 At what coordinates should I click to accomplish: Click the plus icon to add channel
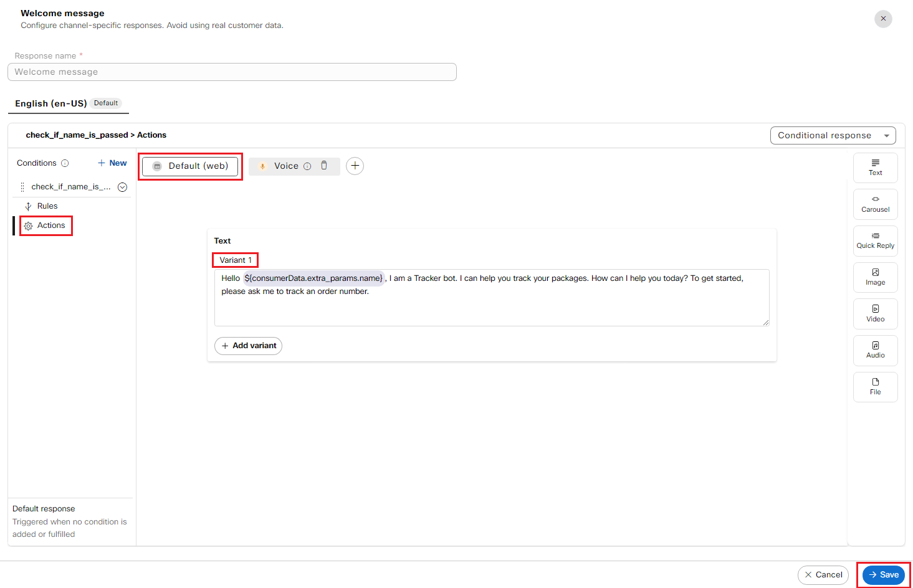click(x=355, y=166)
